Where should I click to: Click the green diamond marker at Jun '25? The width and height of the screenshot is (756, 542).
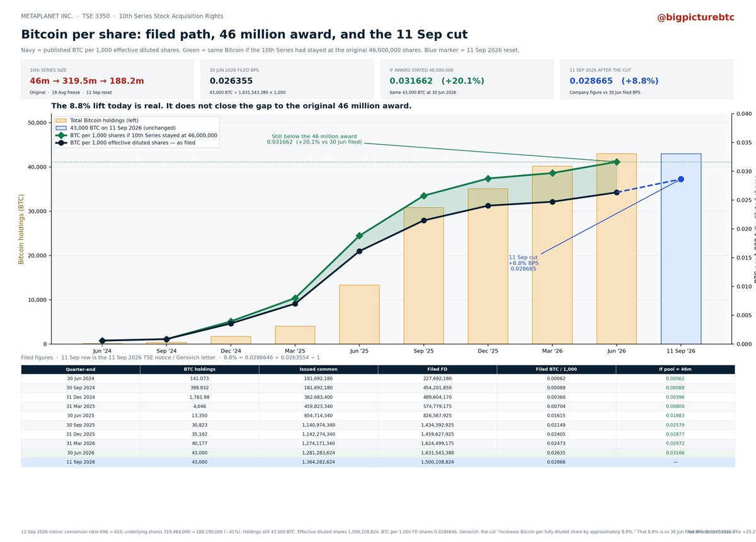[x=359, y=236]
